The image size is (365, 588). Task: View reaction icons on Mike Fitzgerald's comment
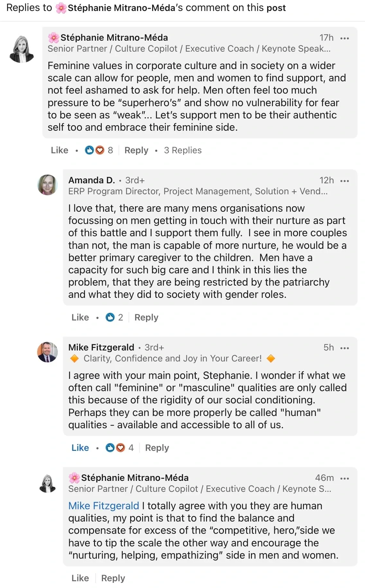click(119, 448)
